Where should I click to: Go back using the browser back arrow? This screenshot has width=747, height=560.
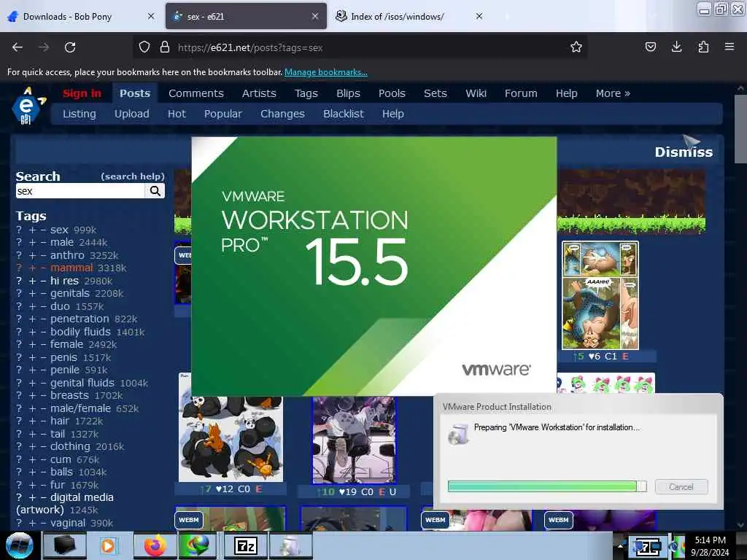18,47
